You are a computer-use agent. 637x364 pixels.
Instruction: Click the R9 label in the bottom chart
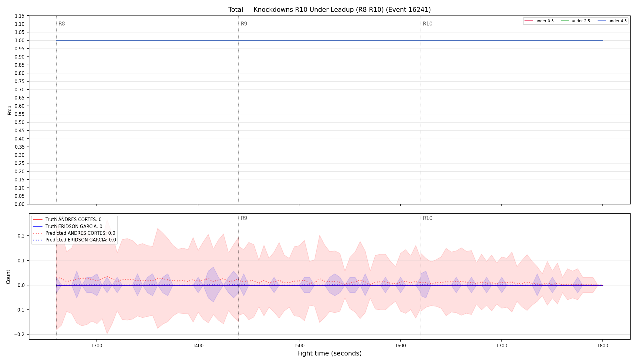pos(244,218)
